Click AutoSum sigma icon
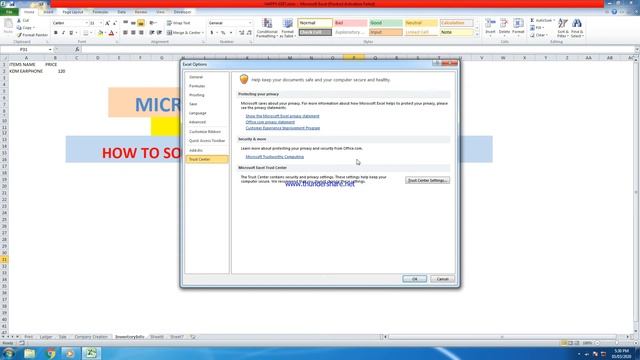 tap(532, 20)
